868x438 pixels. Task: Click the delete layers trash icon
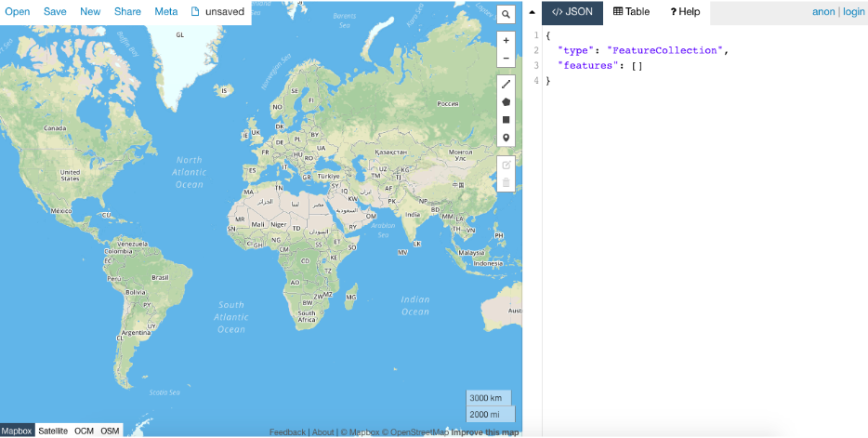pyautogui.click(x=506, y=182)
